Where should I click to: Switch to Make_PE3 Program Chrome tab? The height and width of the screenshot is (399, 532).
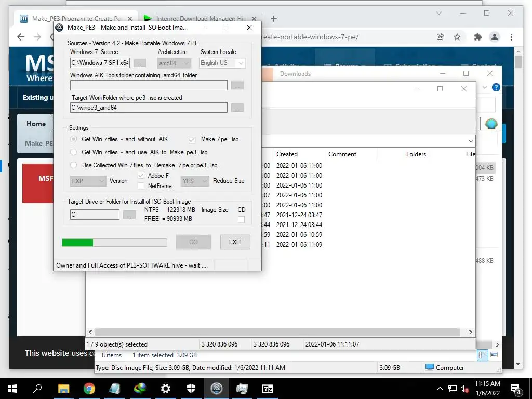(x=76, y=19)
